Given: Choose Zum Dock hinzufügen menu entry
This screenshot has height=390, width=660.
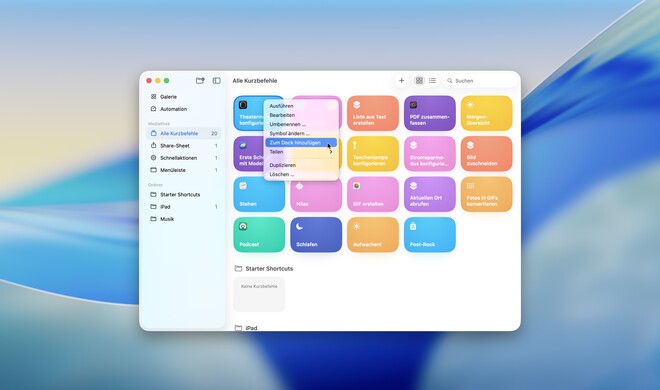Looking at the screenshot, I should pyautogui.click(x=301, y=143).
